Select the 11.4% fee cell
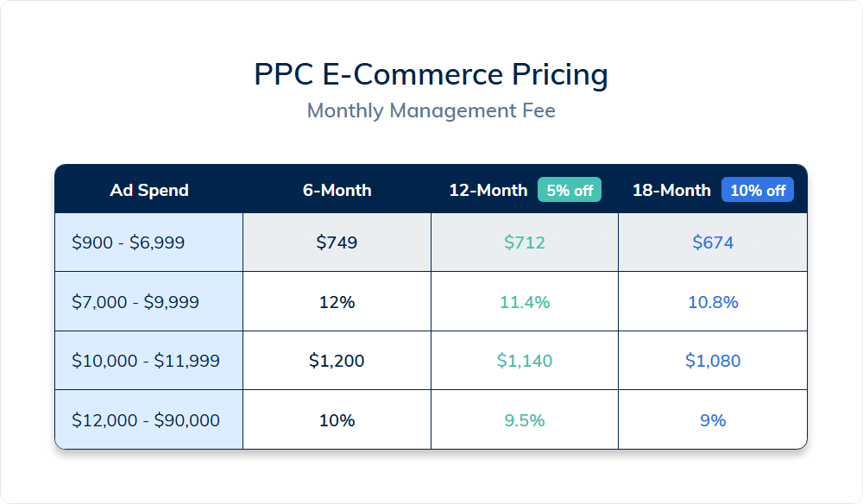The height and width of the screenshot is (504, 863). pyautogui.click(x=525, y=302)
